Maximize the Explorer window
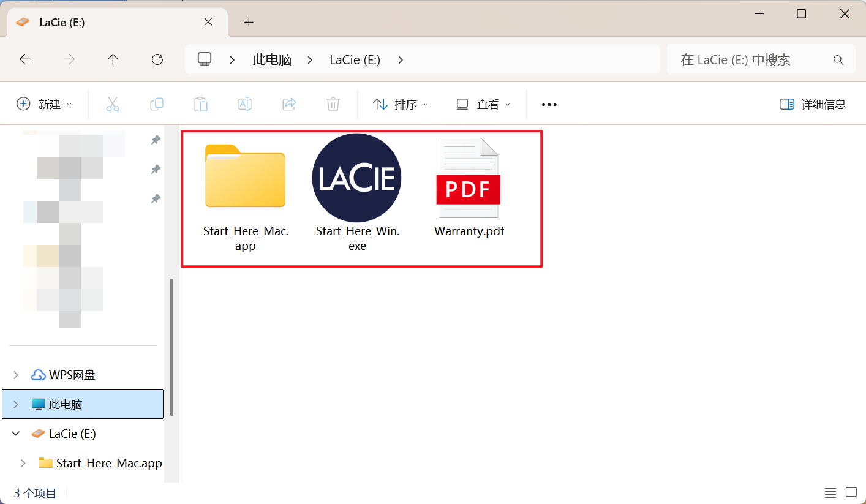This screenshot has width=866, height=504. point(801,14)
